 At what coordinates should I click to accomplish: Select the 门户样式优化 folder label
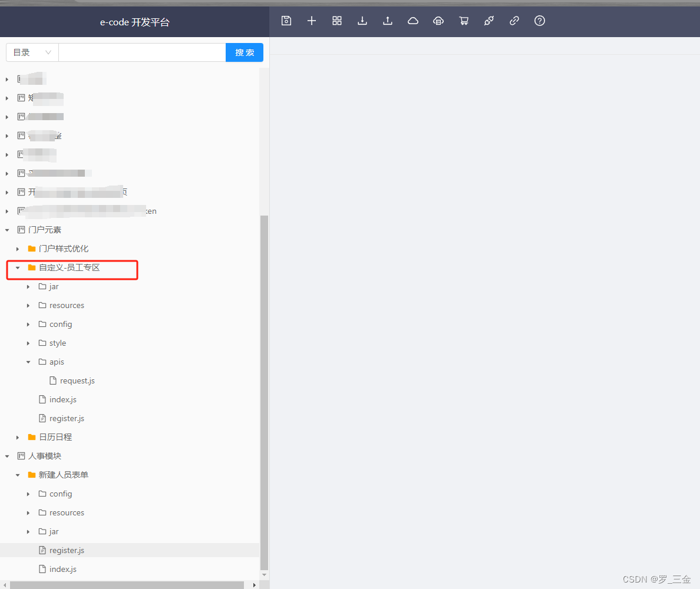(x=64, y=249)
